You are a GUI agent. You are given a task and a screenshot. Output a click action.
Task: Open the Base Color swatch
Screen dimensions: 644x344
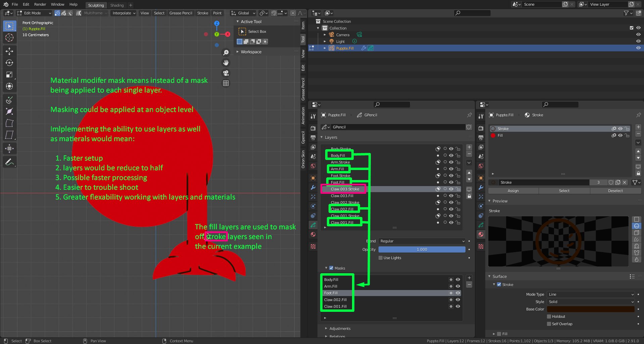(x=591, y=309)
